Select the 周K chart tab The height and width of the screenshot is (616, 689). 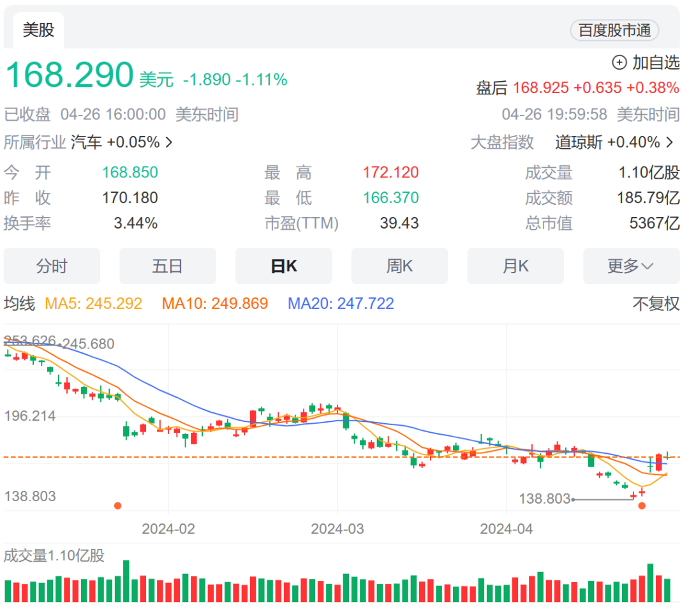(399, 266)
